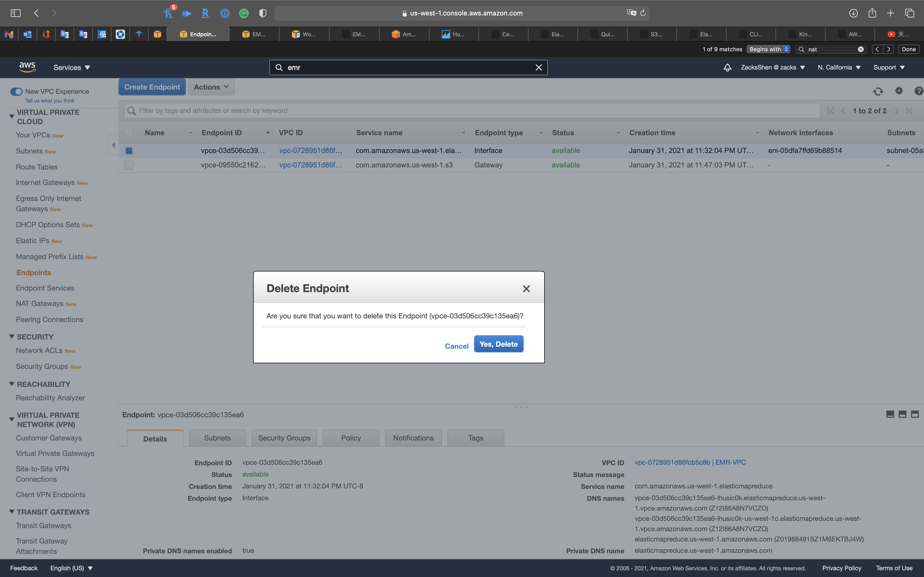Uncheck the selected vpce-03d506cc39 endpoint row checkbox
The image size is (924, 577).
point(129,151)
